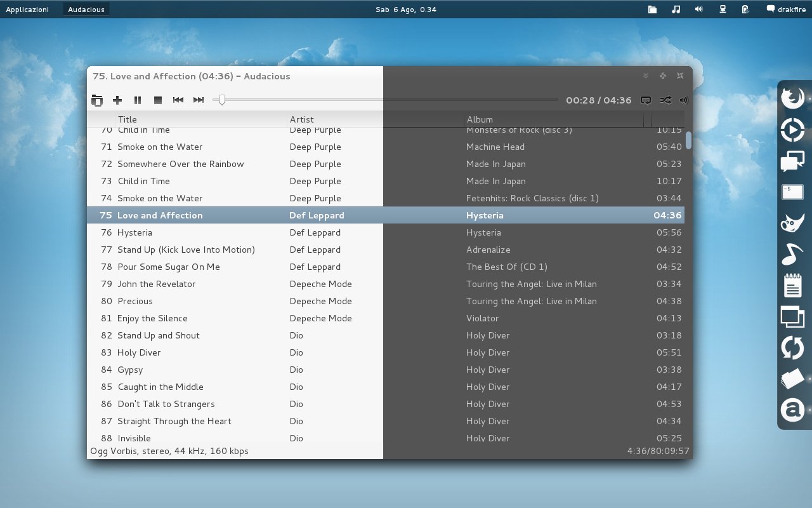
Task: Open the Applicazioni menu
Action: [27, 10]
